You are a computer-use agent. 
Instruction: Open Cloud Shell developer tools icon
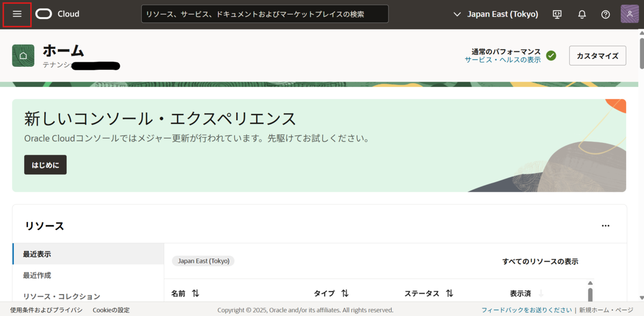click(557, 15)
